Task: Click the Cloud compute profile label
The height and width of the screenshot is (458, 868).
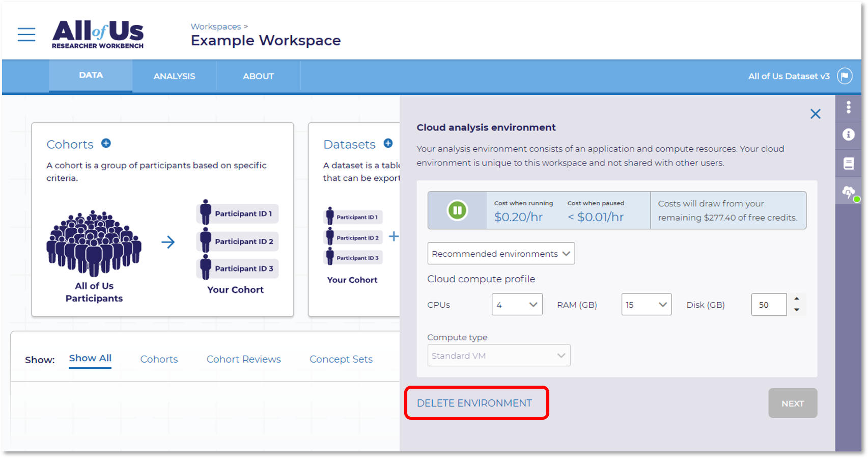Action: pos(481,279)
